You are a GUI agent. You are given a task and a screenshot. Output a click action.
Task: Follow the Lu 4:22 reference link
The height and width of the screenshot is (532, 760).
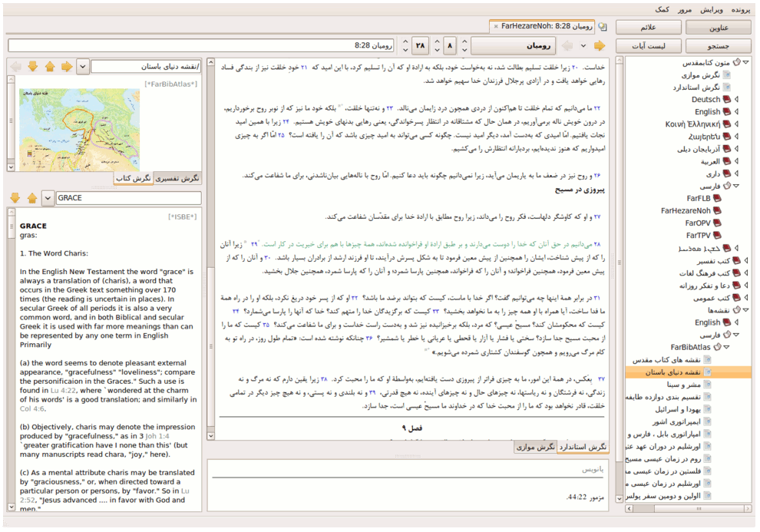[63, 391]
